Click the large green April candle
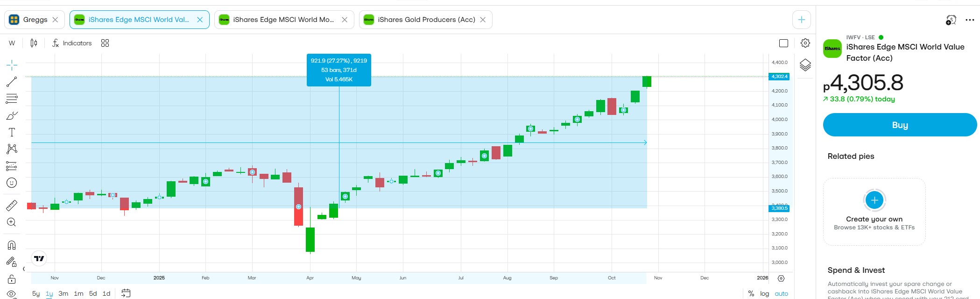Image resolution: width=980 pixels, height=299 pixels. [x=310, y=240]
